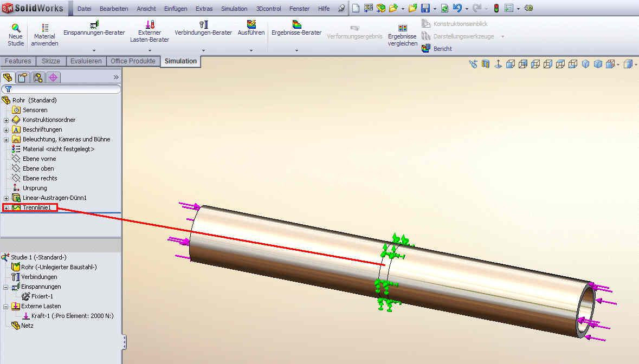Click Make Drawing from Part icon
Screen dimensions: 639x364
pos(369,8)
